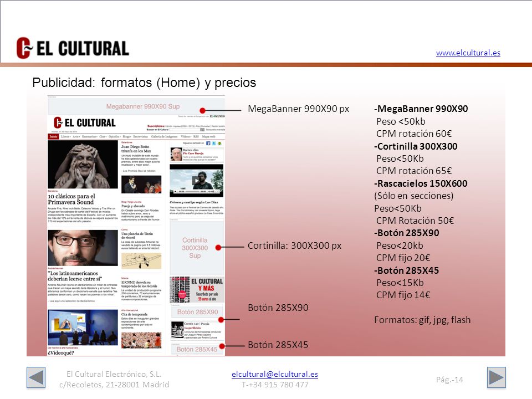This screenshot has height=399, width=532.
Task: Click the face-with-hands photo in mockup
Action: click(83, 165)
